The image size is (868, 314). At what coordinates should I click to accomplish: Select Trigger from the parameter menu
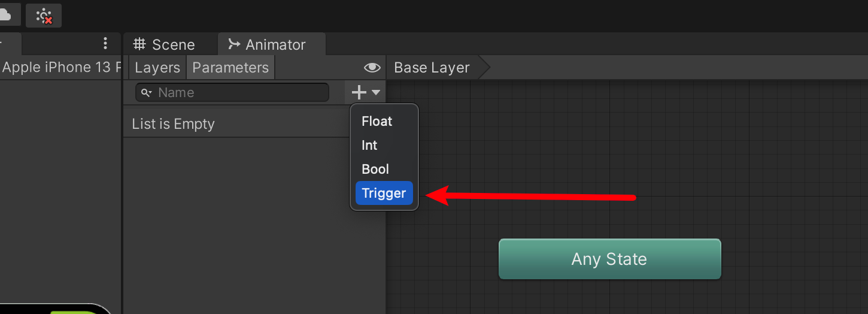pyautogui.click(x=384, y=193)
